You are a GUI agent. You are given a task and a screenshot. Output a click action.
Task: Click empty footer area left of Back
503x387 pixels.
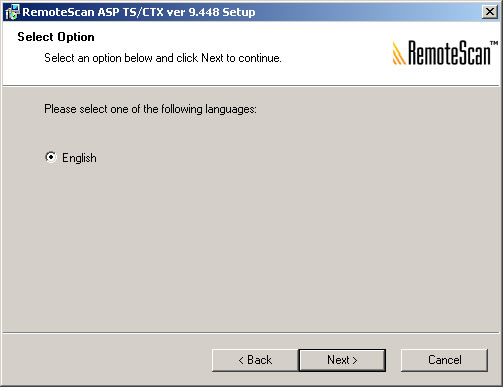tap(107, 360)
